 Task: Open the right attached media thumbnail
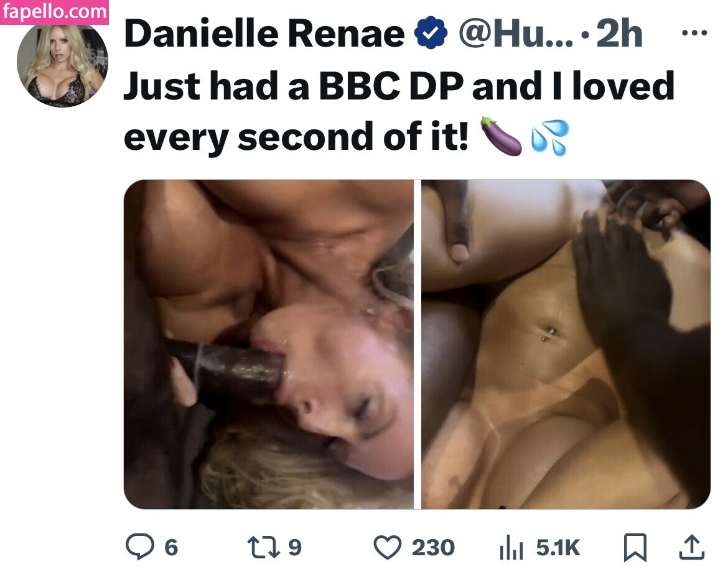(x=566, y=344)
